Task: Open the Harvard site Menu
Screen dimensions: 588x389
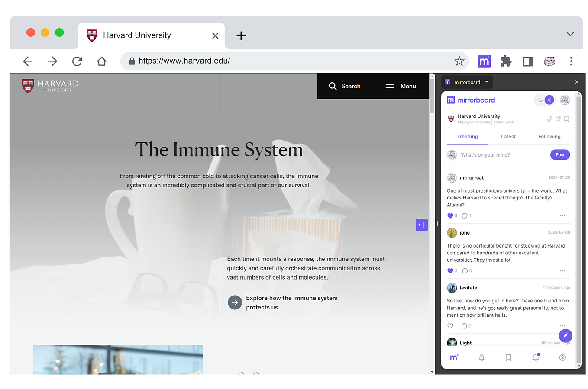Action: coord(401,86)
